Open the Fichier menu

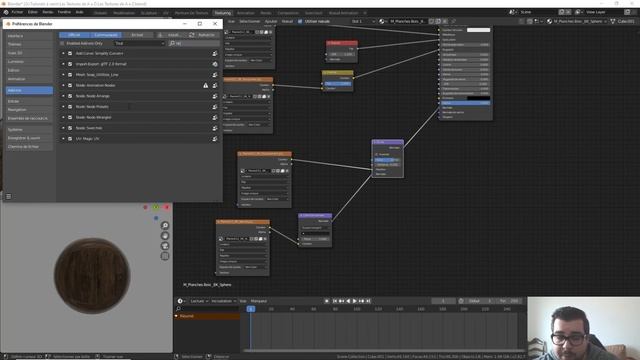(x=17, y=12)
